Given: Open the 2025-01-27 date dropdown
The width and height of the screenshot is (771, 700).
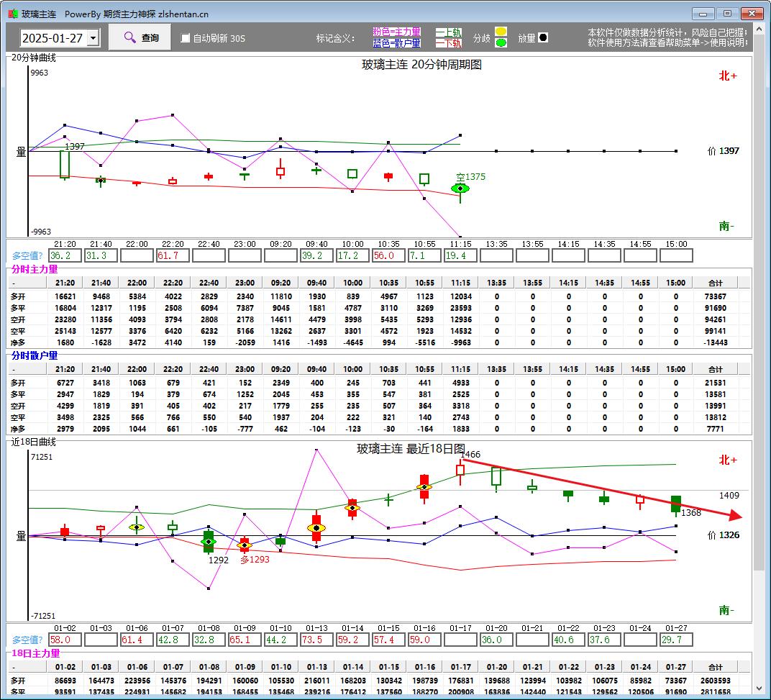Looking at the screenshot, I should coord(93,38).
